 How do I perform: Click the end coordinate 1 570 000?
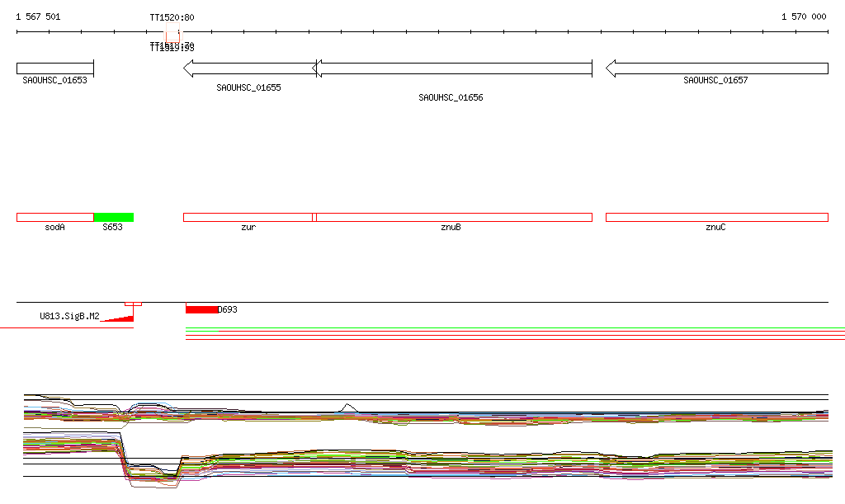(804, 16)
